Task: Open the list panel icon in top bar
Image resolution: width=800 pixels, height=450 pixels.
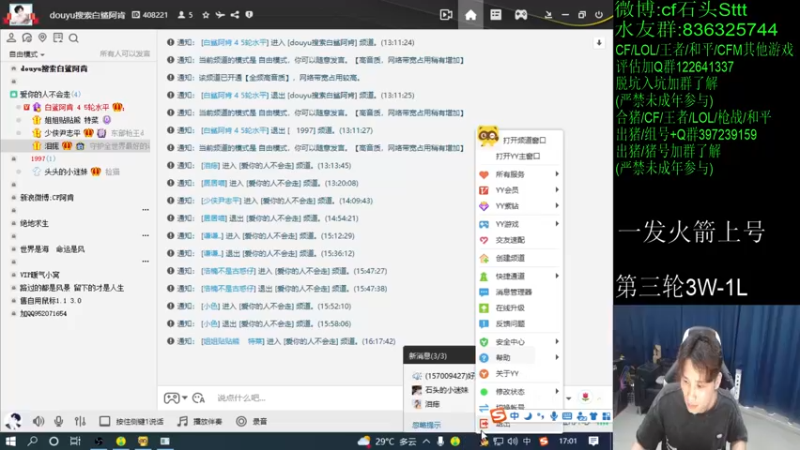Action: tap(495, 15)
